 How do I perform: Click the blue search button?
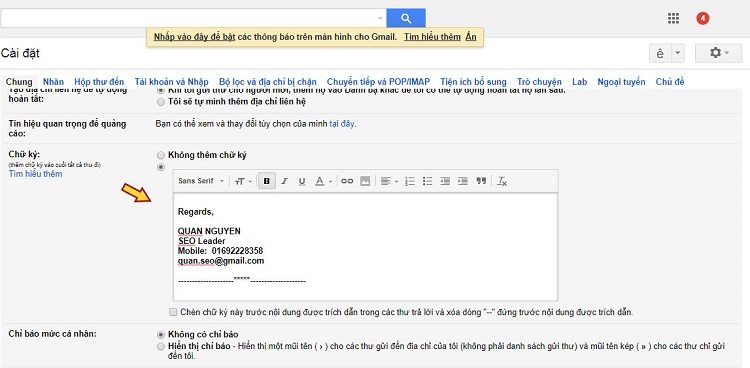tap(406, 18)
